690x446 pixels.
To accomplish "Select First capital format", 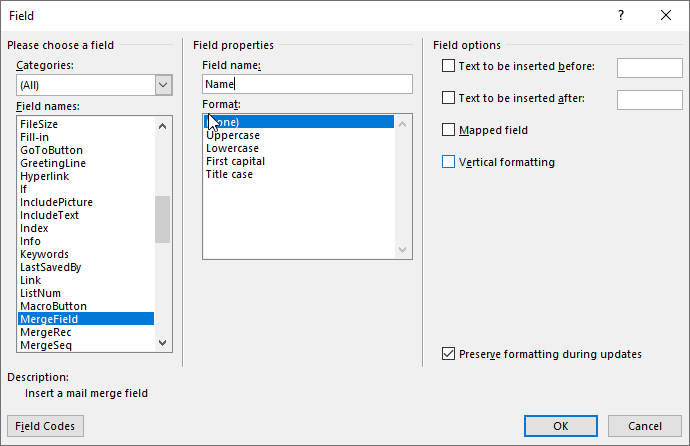I will click(233, 161).
